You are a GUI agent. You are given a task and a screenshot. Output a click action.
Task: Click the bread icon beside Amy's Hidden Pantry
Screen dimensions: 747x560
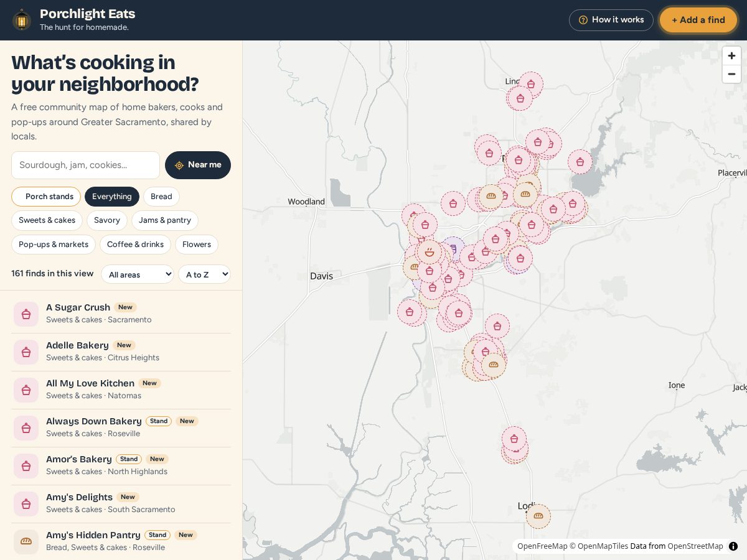(x=26, y=541)
